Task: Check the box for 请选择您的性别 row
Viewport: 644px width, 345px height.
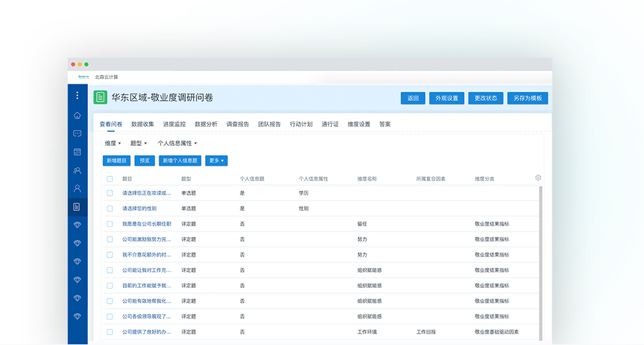Action: click(x=110, y=208)
